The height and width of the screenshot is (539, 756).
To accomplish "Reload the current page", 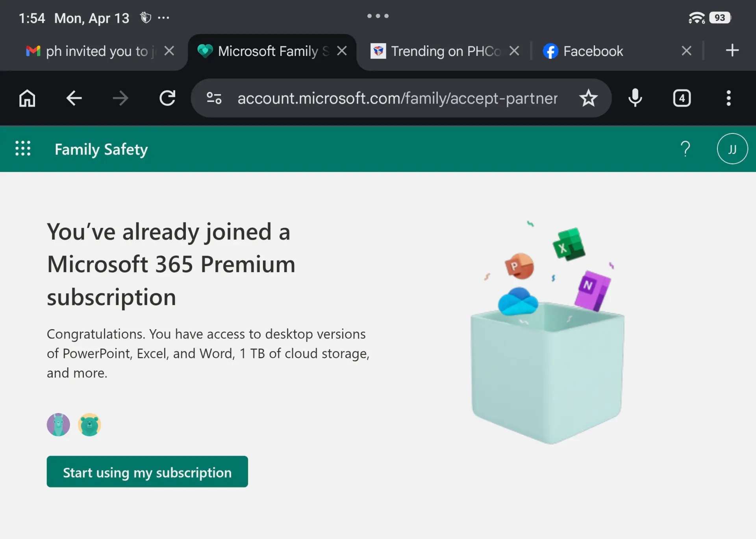I will [x=167, y=98].
